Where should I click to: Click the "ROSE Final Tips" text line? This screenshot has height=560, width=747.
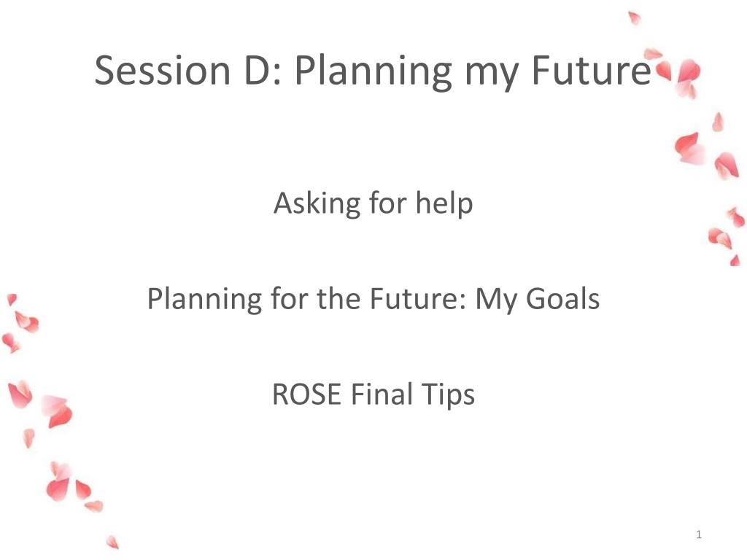pos(373,394)
